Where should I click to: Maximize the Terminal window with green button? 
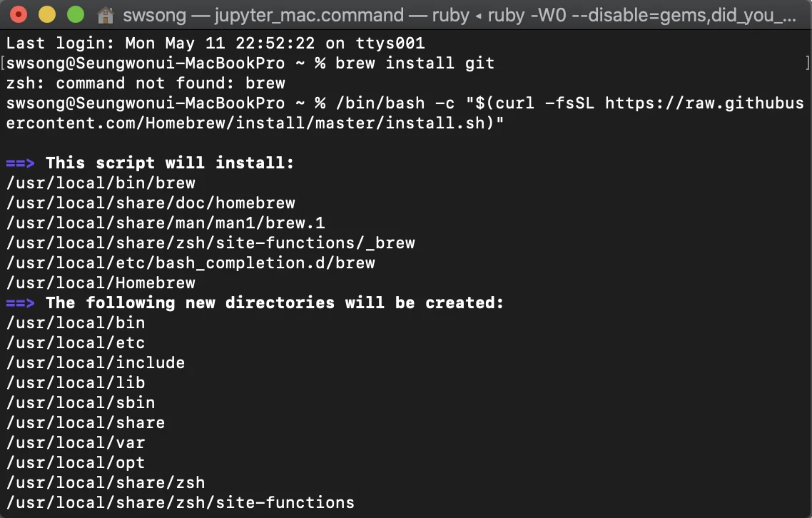click(x=75, y=14)
